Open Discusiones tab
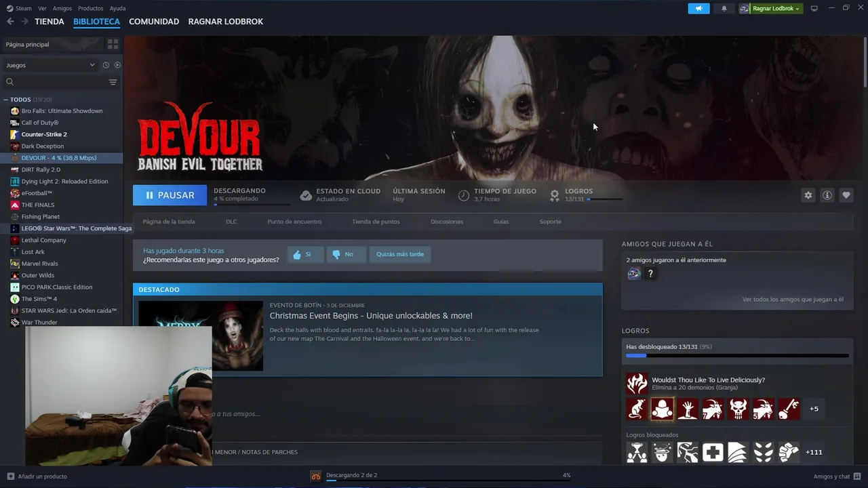This screenshot has height=488, width=868. coord(447,222)
